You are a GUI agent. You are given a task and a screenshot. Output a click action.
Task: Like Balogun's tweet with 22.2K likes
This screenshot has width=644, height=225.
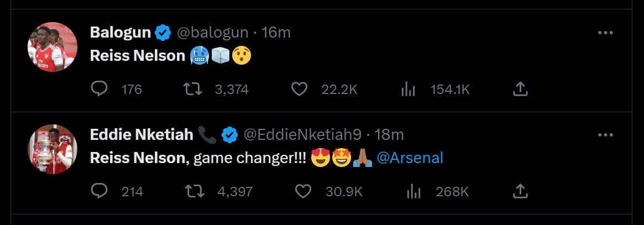pos(299,89)
